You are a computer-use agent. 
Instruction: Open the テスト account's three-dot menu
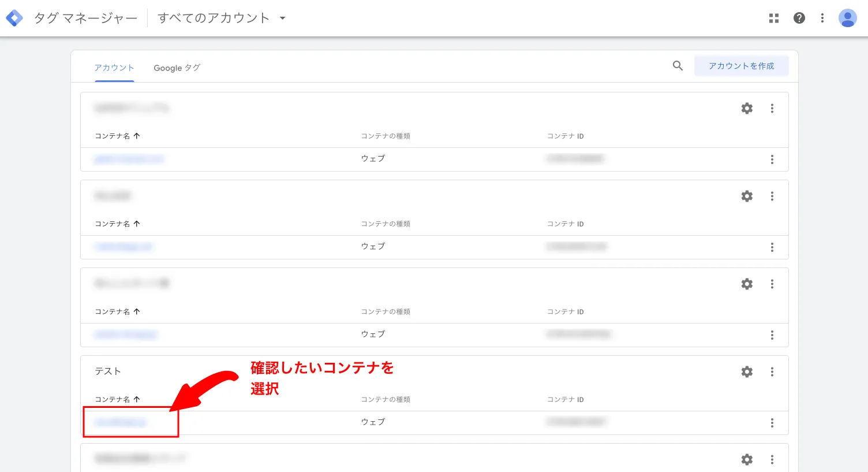[x=772, y=371]
